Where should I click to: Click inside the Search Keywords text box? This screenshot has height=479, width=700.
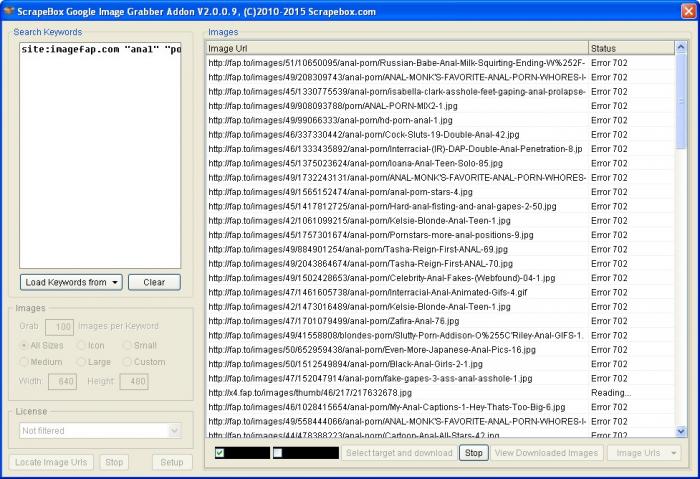click(x=100, y=155)
